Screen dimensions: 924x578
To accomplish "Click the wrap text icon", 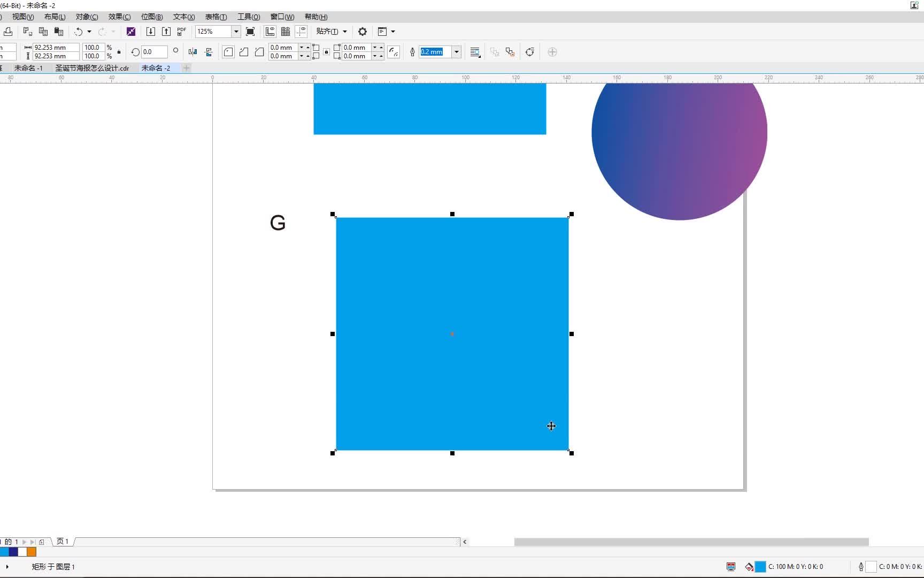I will [x=475, y=52].
